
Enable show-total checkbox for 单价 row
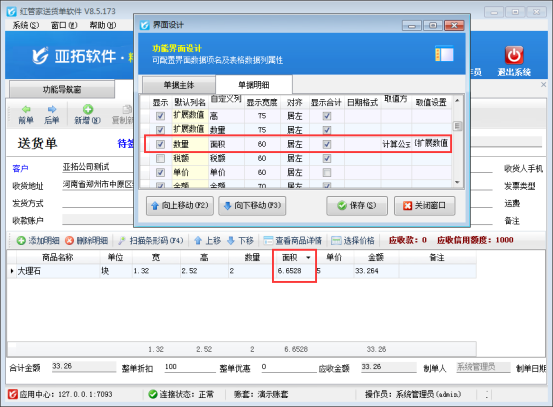tap(327, 172)
